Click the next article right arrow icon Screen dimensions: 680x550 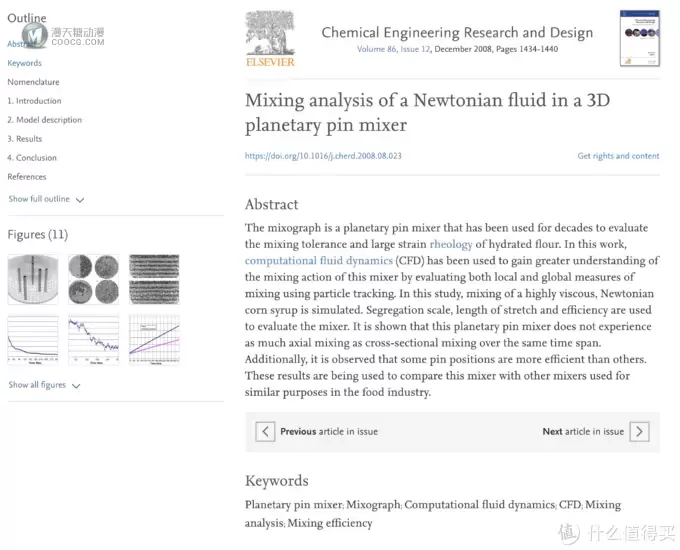(x=639, y=432)
